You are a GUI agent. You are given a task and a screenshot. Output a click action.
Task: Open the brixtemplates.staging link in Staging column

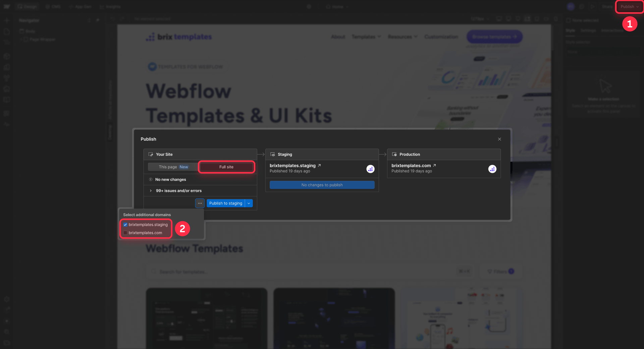[292, 165]
